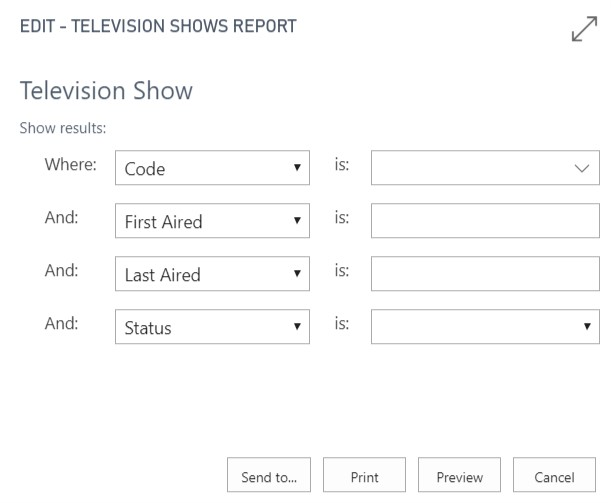Open the Status value dropdown list

pyautogui.click(x=475, y=327)
